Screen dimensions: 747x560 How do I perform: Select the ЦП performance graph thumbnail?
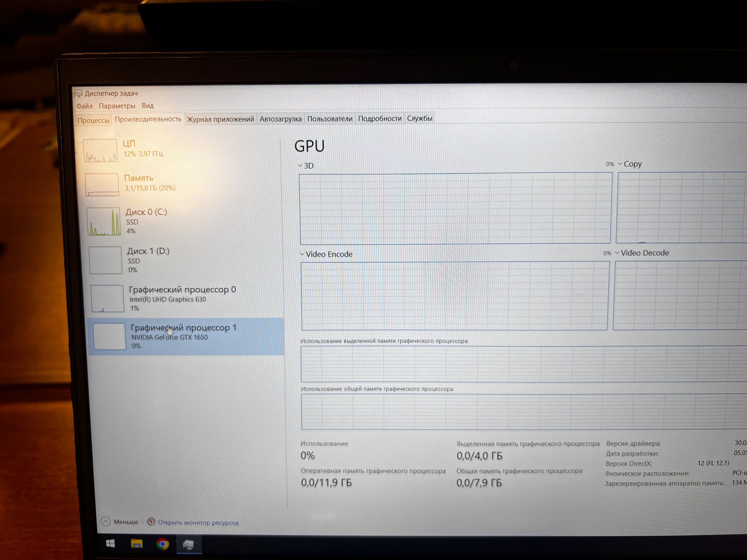coord(100,151)
